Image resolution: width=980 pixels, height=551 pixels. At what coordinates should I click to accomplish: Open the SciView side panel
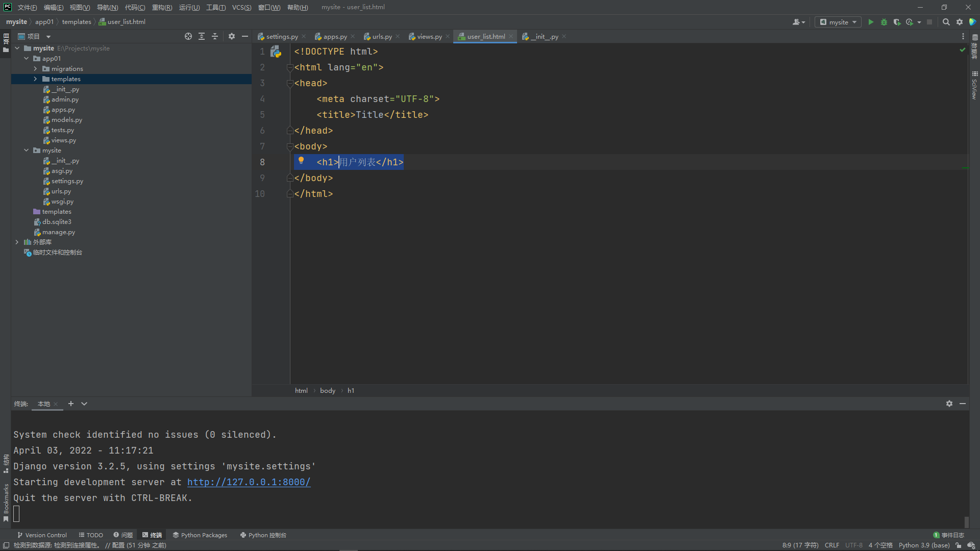[974, 86]
